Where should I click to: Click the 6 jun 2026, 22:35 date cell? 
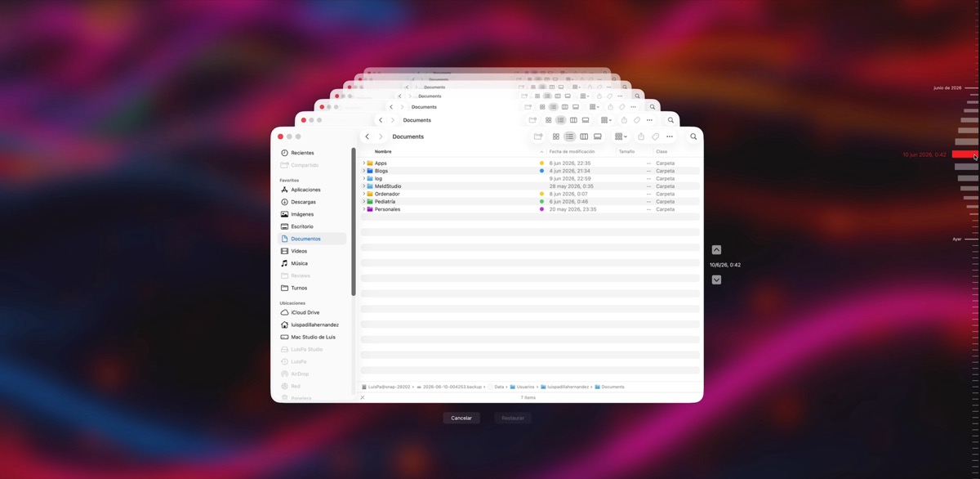coord(570,163)
